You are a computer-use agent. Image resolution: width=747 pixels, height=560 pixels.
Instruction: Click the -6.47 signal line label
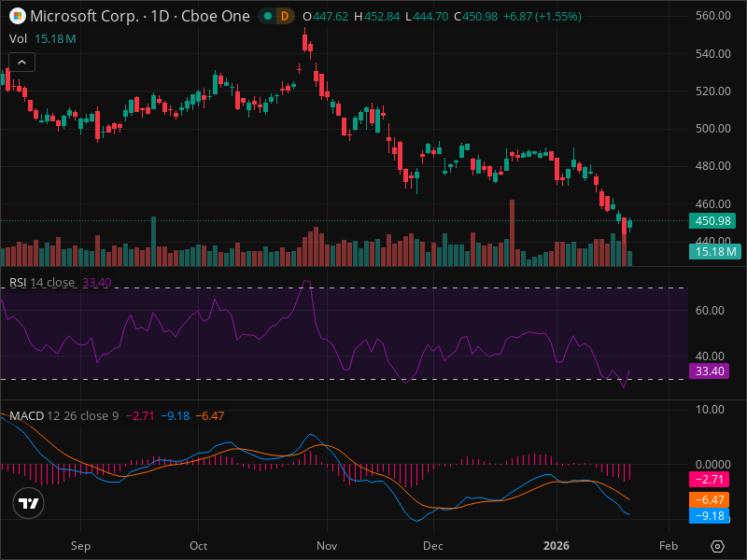tap(710, 499)
